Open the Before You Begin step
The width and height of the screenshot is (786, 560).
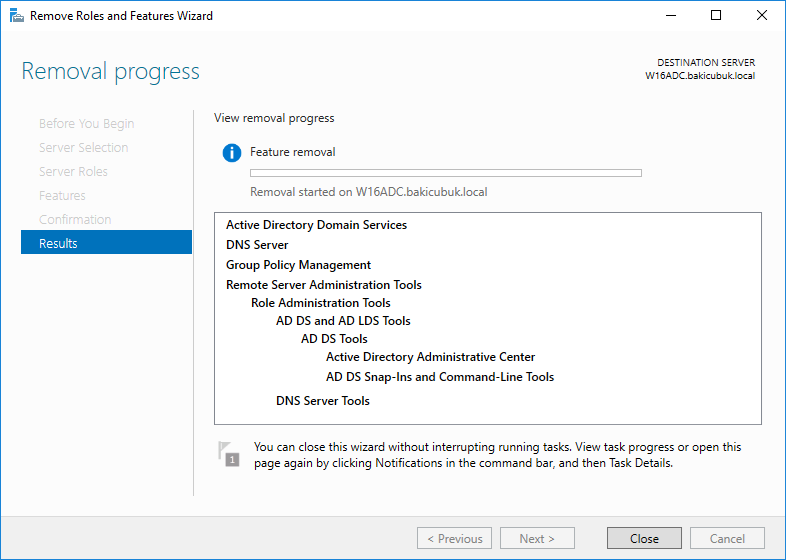point(86,123)
